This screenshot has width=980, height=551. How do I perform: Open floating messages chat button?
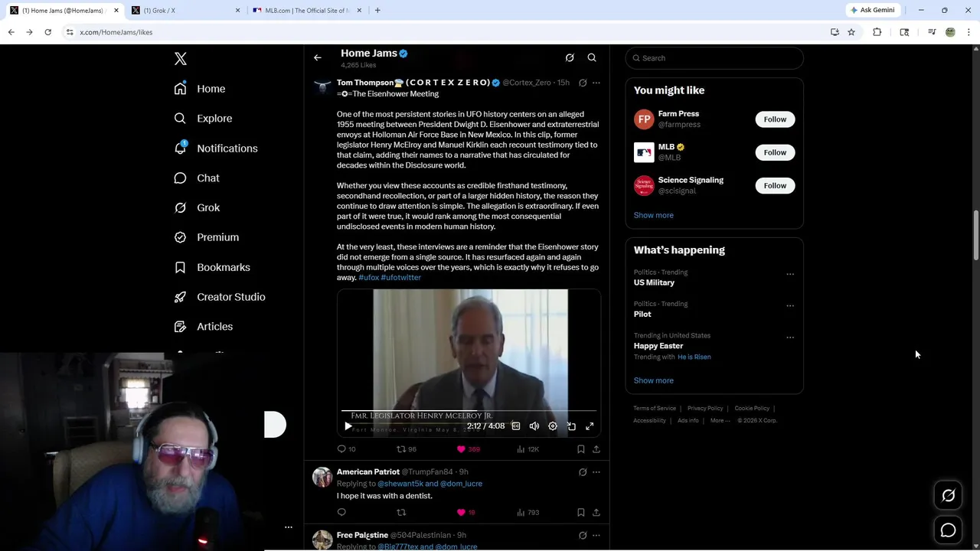point(948,530)
